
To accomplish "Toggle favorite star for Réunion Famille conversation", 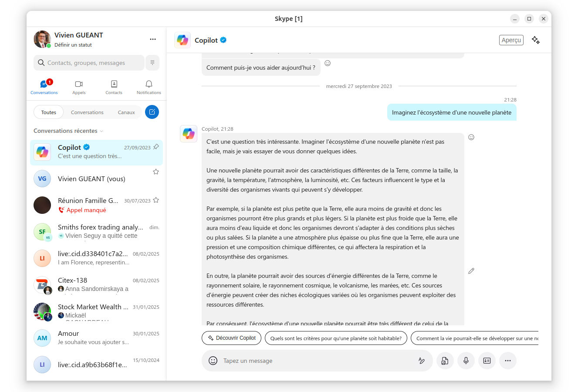I will (156, 200).
